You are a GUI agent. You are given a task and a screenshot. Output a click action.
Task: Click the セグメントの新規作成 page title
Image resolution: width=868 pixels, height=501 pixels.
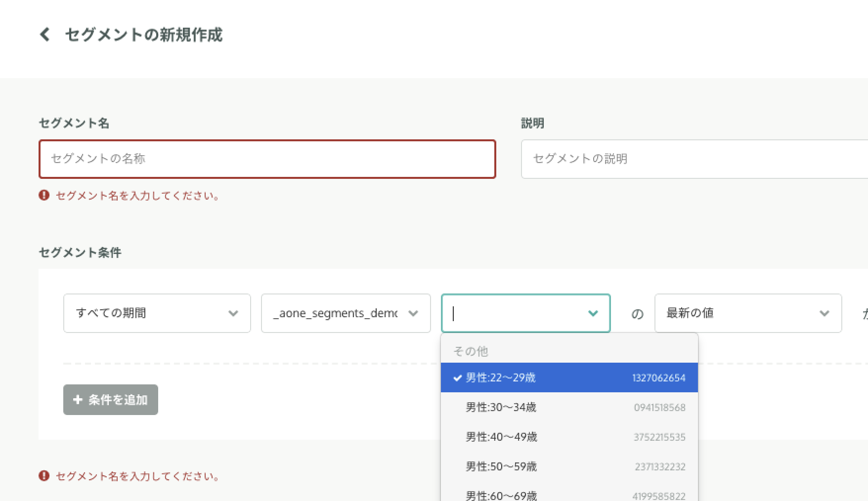(x=144, y=35)
